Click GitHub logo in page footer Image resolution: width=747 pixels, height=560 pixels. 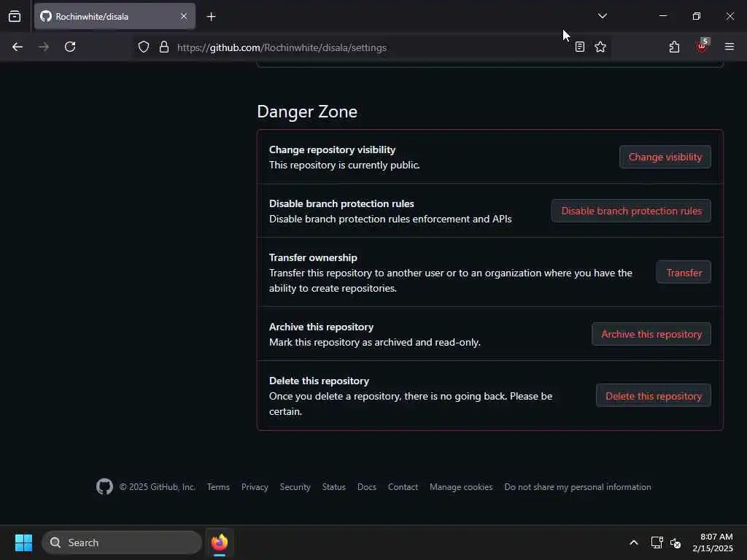click(104, 486)
